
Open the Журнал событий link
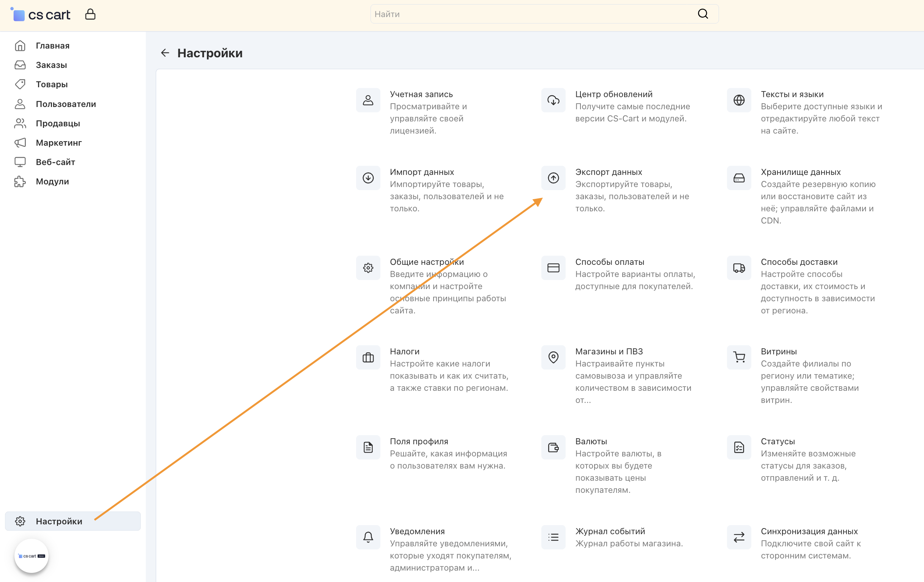click(610, 531)
